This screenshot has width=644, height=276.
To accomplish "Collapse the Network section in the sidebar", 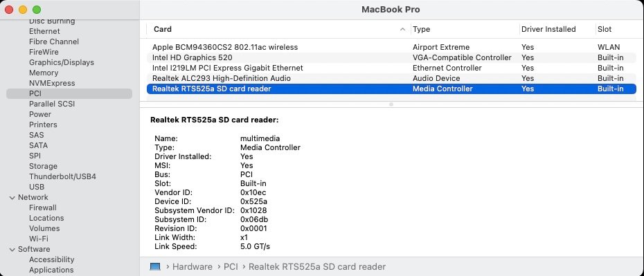I will pyautogui.click(x=12, y=197).
